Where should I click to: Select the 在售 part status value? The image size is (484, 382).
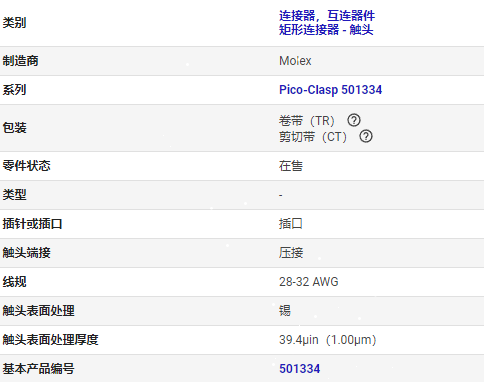[x=291, y=166]
